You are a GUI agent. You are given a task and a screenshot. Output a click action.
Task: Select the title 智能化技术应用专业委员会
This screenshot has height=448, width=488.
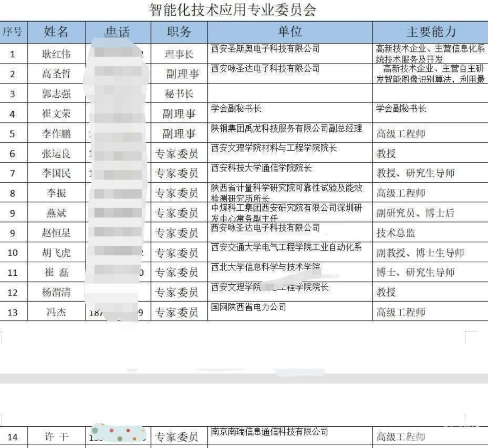(233, 9)
